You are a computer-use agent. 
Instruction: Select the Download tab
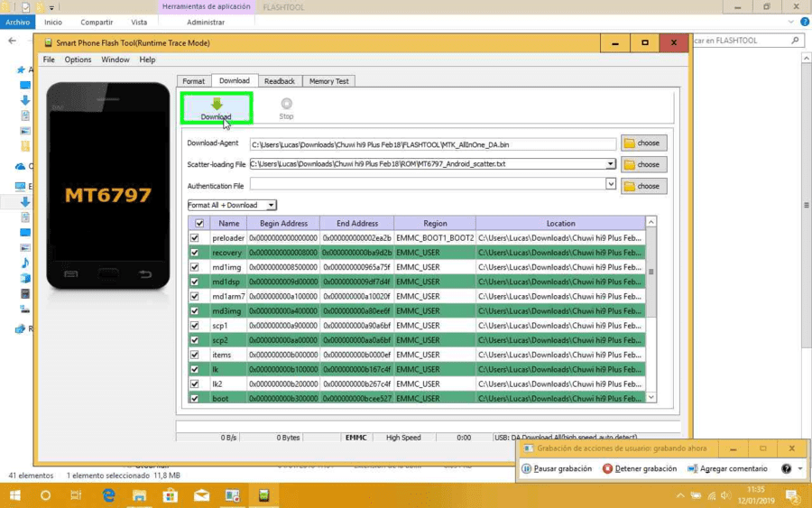coord(234,80)
